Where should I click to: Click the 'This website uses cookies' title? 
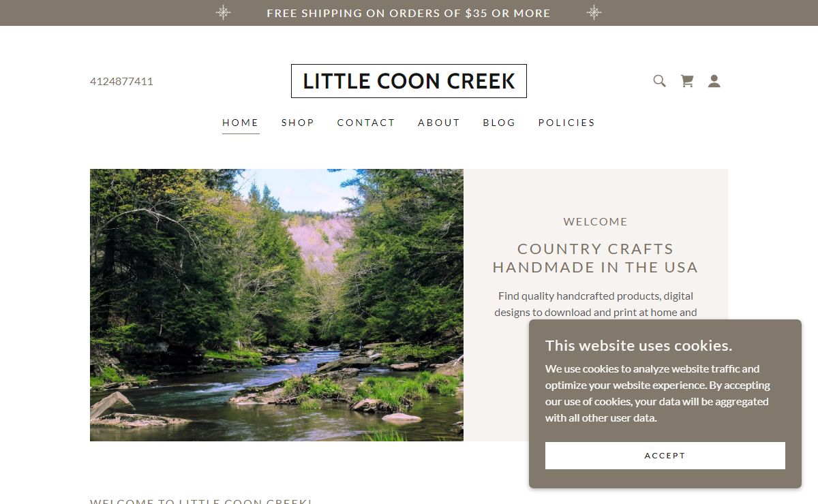click(x=639, y=345)
